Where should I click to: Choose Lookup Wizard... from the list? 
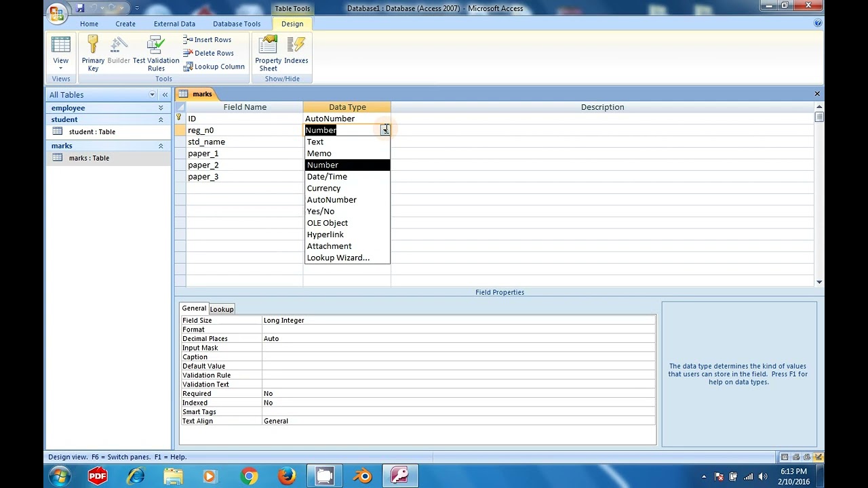pyautogui.click(x=347, y=258)
